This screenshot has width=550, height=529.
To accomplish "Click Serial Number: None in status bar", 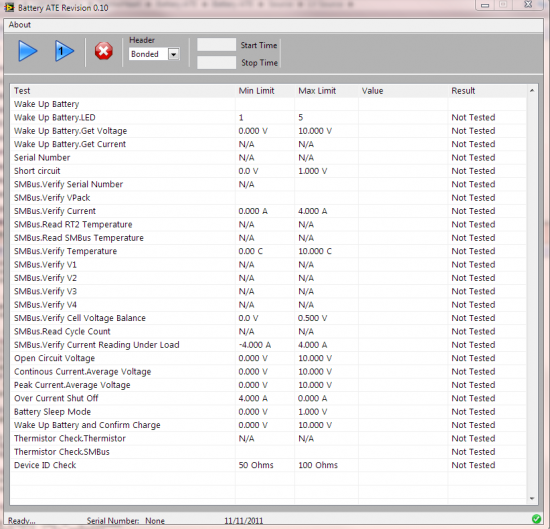I will [x=126, y=521].
